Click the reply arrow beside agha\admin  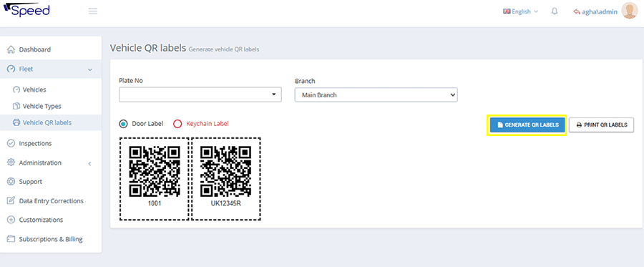click(577, 11)
